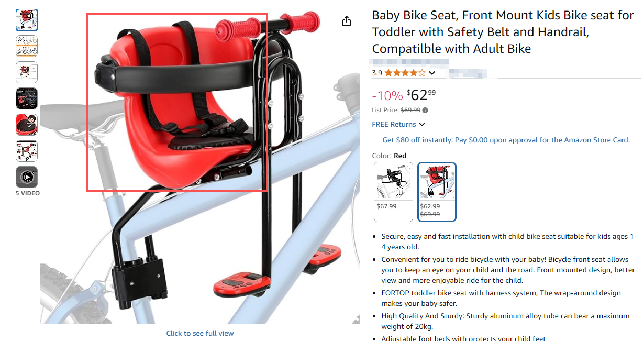Select the third thumbnail showing parts diagram
Screen dimensions: 644x341
(x=27, y=72)
